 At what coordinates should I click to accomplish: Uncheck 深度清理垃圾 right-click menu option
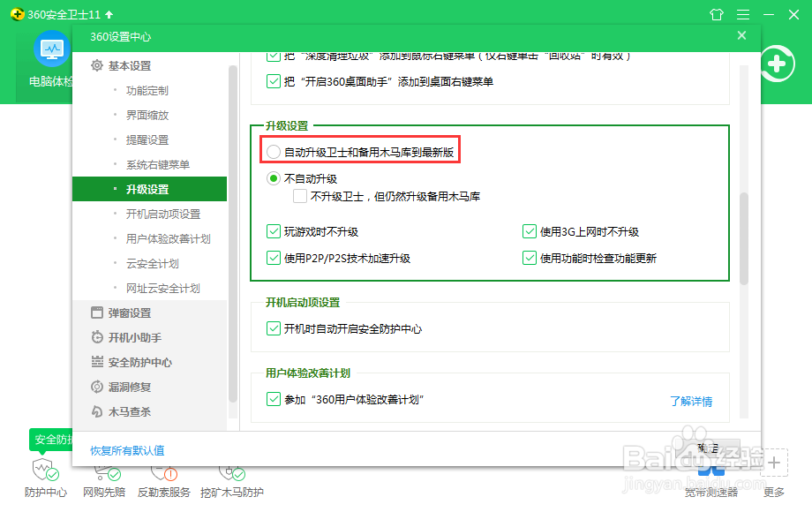[x=274, y=56]
